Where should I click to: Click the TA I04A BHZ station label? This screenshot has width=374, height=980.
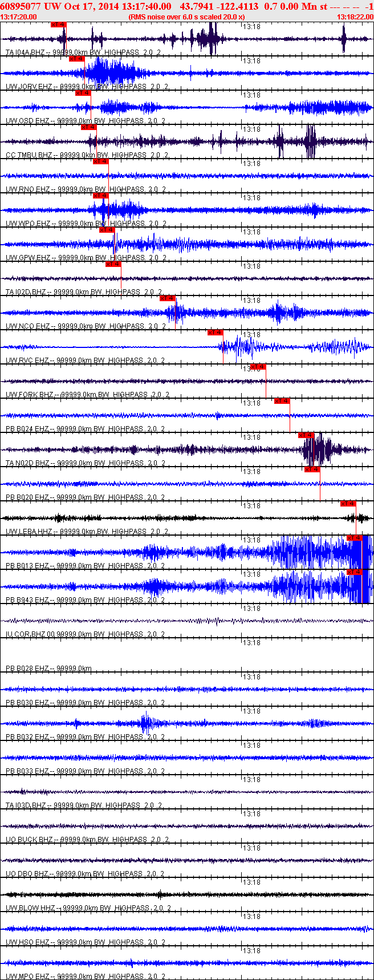[x=83, y=52]
